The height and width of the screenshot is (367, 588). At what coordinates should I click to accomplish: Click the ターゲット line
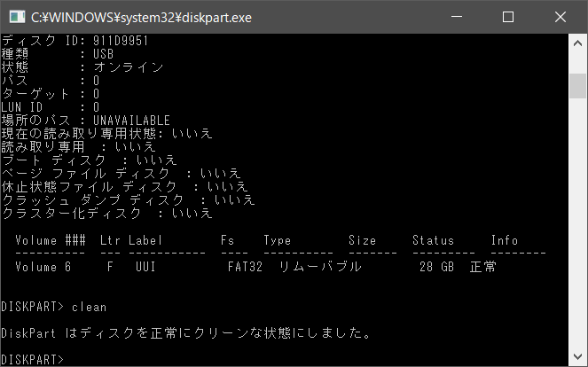(x=51, y=94)
